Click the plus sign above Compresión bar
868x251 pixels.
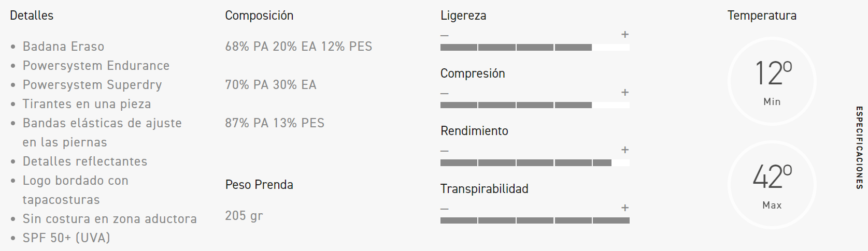point(625,93)
